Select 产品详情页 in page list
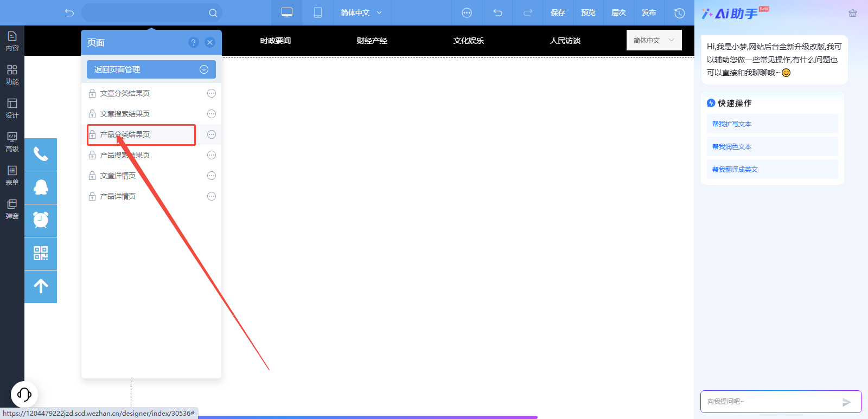 pyautogui.click(x=118, y=196)
